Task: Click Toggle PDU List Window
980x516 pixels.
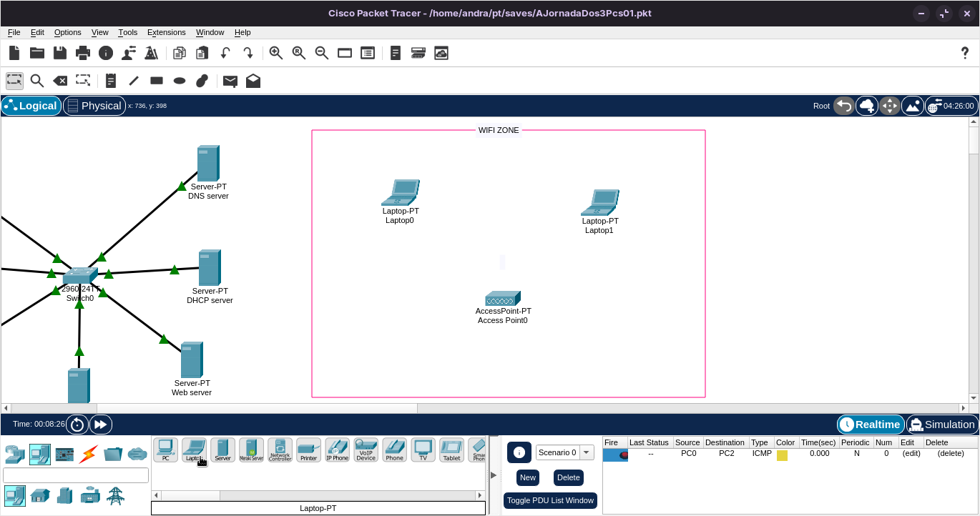Action: click(x=551, y=500)
